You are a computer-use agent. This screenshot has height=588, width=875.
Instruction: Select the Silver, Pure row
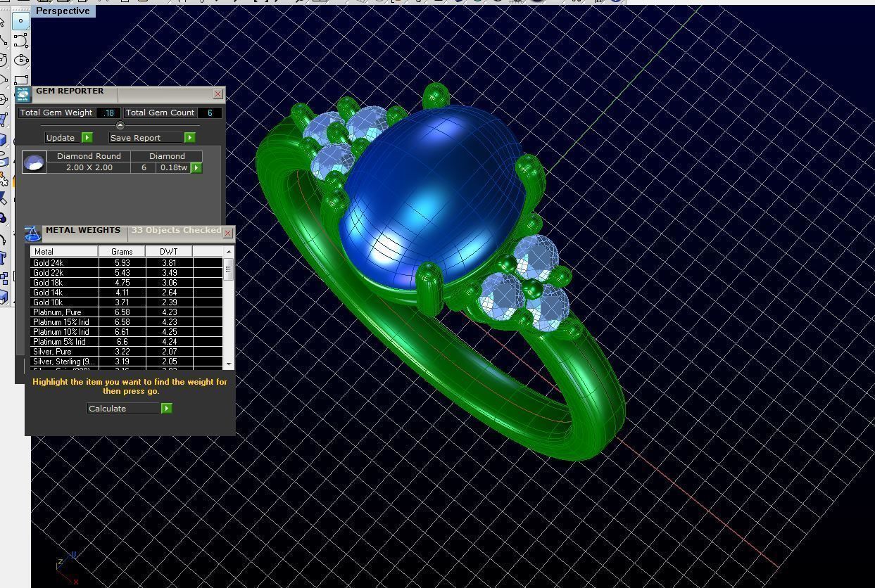(x=127, y=352)
